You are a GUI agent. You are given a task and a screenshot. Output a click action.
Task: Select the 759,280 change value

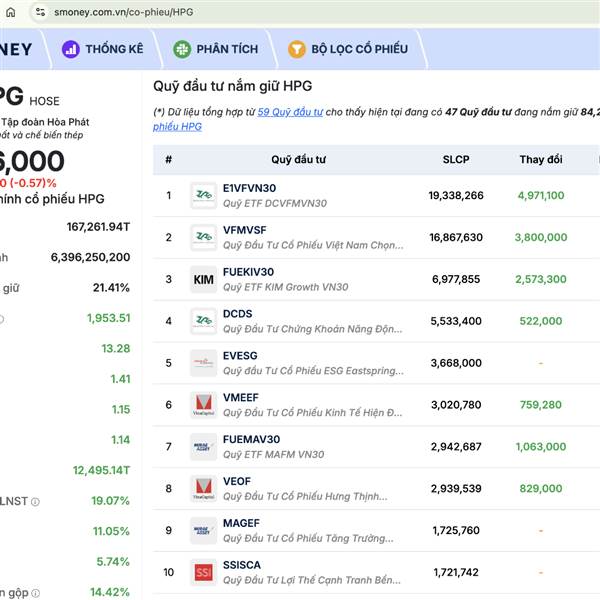[x=541, y=405]
